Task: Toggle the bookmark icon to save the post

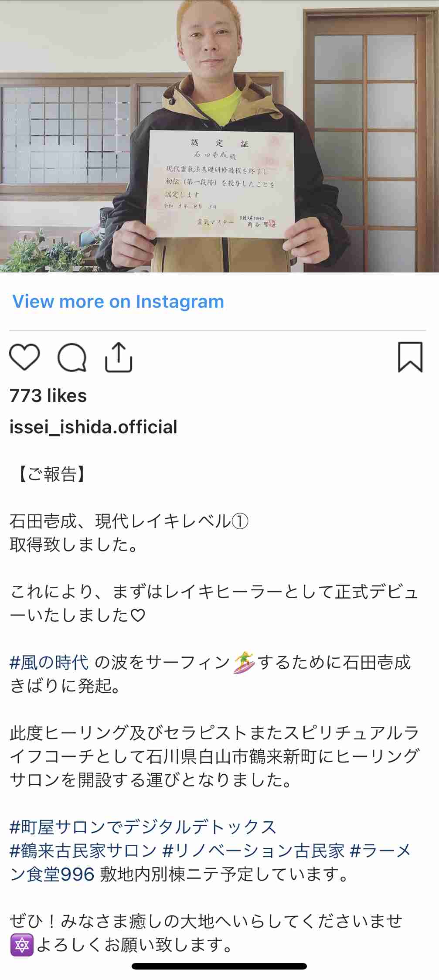Action: click(410, 357)
